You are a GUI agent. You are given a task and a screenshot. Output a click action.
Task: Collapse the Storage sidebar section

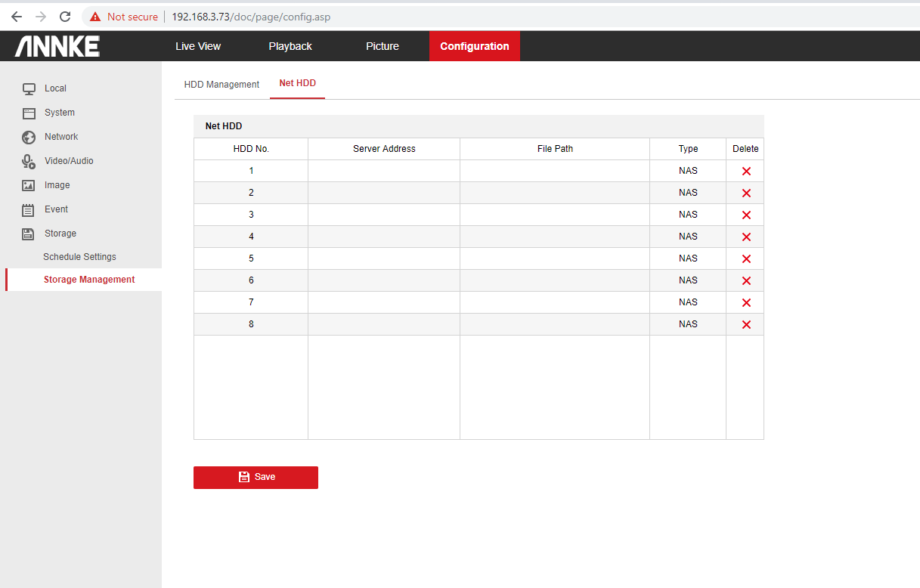tap(60, 234)
